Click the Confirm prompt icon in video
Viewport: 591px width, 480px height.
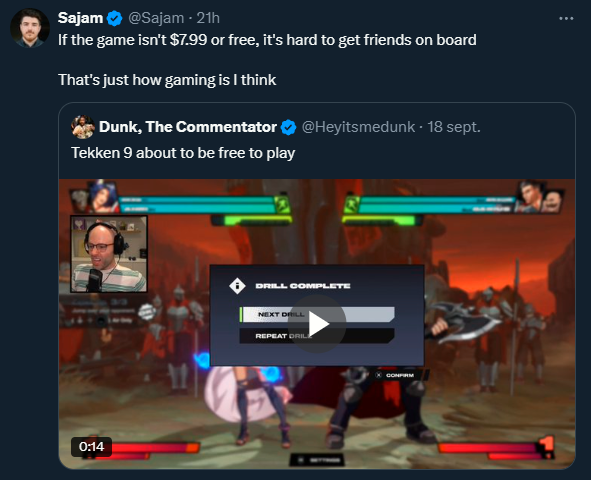[379, 375]
